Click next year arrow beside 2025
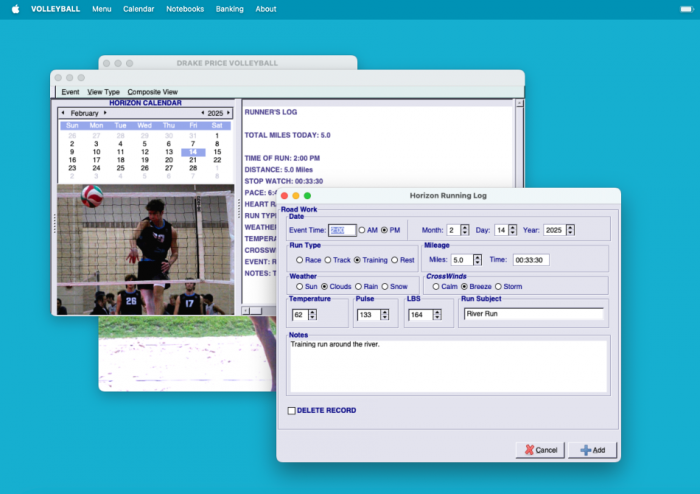Viewport: 700px width, 494px height. (x=228, y=113)
